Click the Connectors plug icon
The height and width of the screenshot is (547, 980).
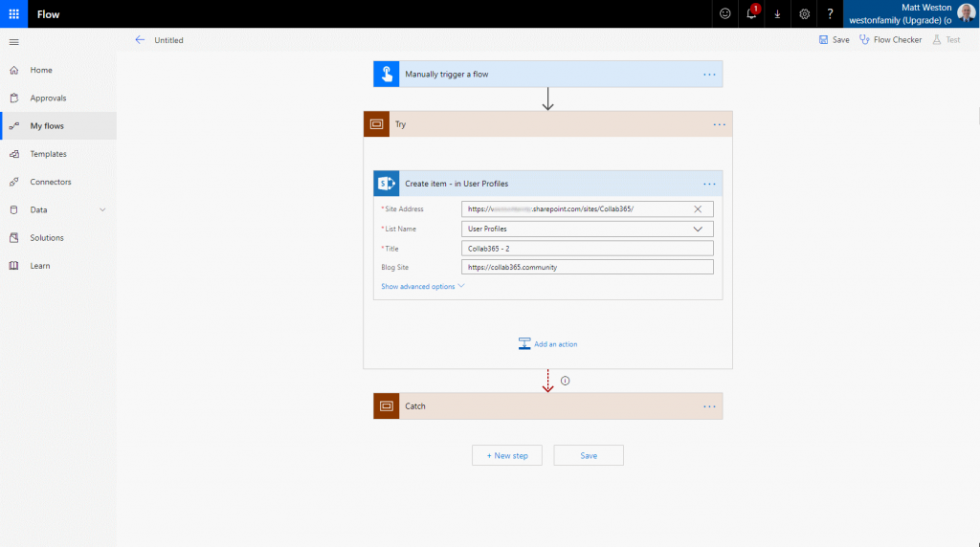click(13, 182)
